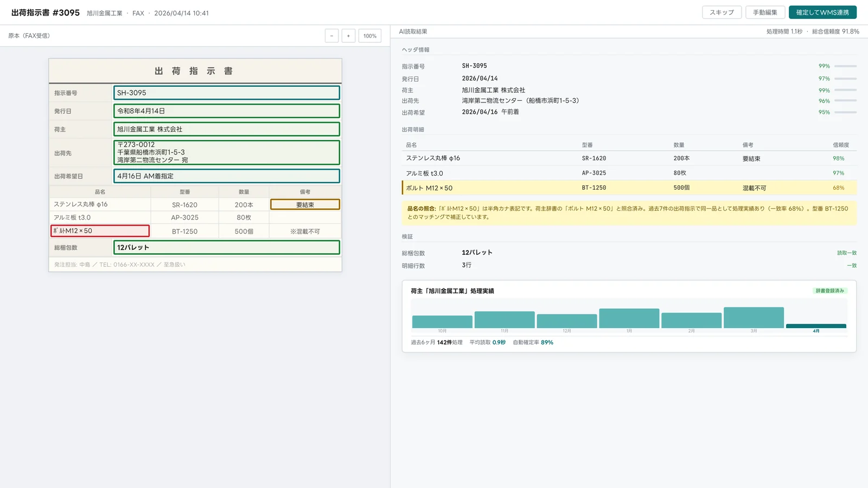This screenshot has width=868, height=488.
Task: Select the ステンレス丸棒 φ16 detail row
Action: pos(629,158)
